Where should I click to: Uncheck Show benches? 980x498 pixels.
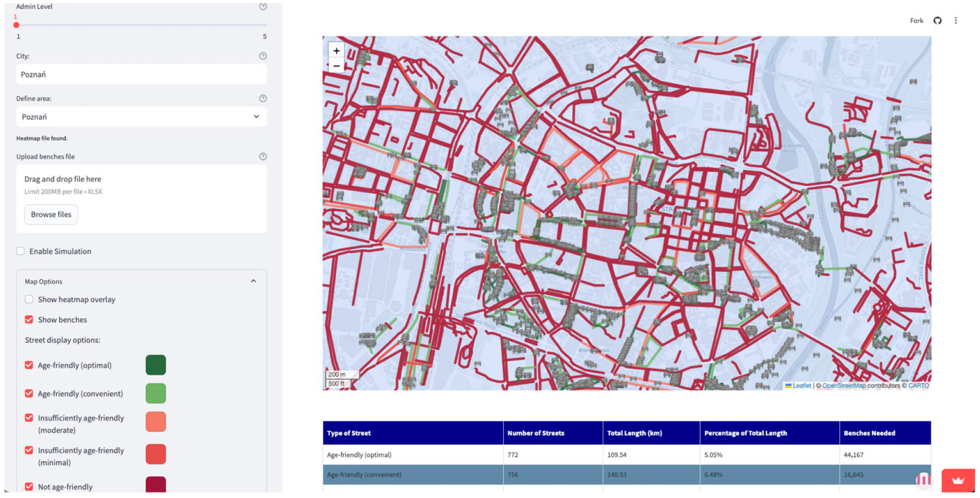pos(29,320)
